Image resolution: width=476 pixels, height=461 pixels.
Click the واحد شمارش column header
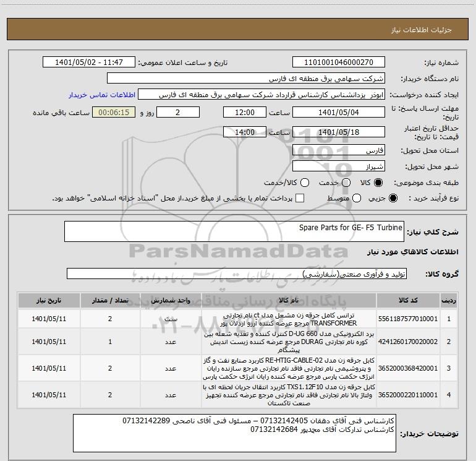(171, 301)
